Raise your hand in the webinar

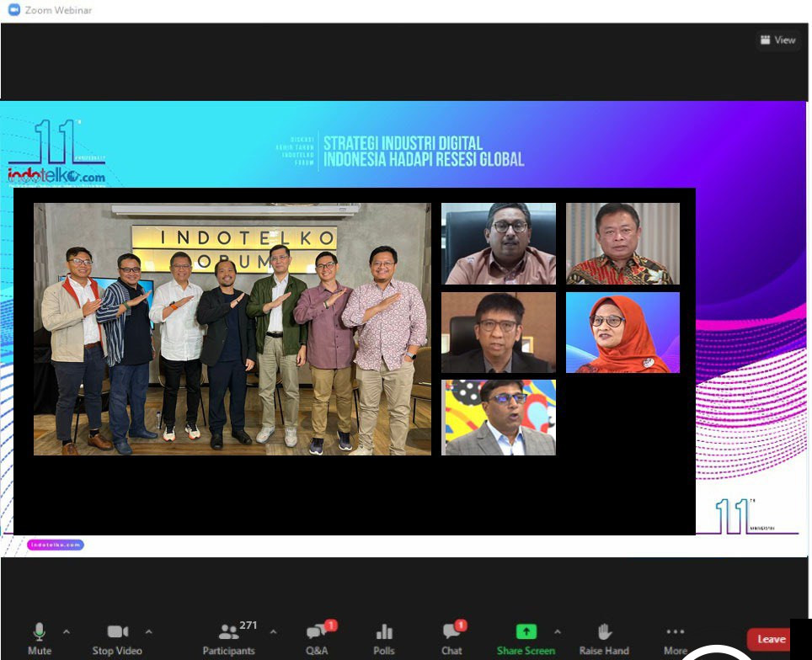(x=603, y=637)
